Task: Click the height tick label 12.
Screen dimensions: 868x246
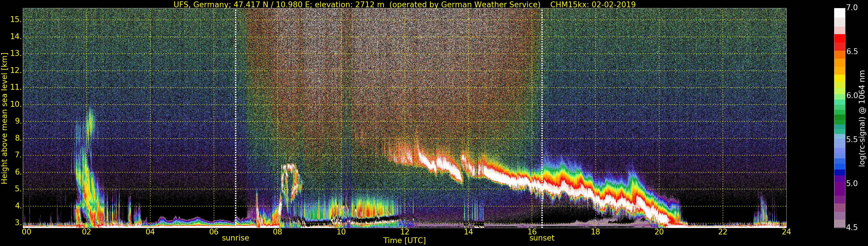Action: [x=16, y=70]
